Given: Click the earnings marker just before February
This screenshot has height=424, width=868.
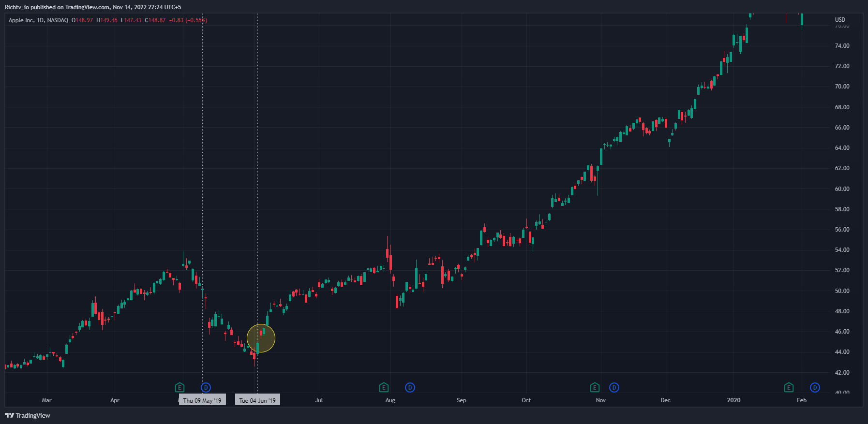Looking at the screenshot, I should (x=789, y=387).
